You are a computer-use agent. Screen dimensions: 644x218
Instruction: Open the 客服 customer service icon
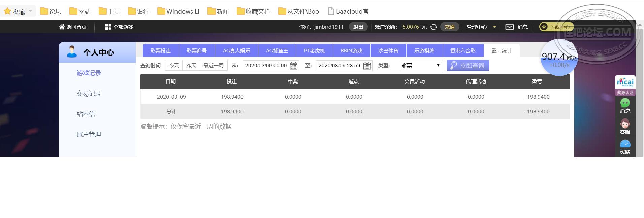[x=625, y=123]
